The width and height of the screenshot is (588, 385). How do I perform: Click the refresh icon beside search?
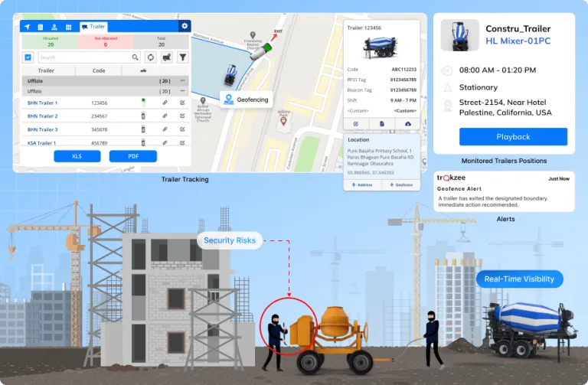151,57
